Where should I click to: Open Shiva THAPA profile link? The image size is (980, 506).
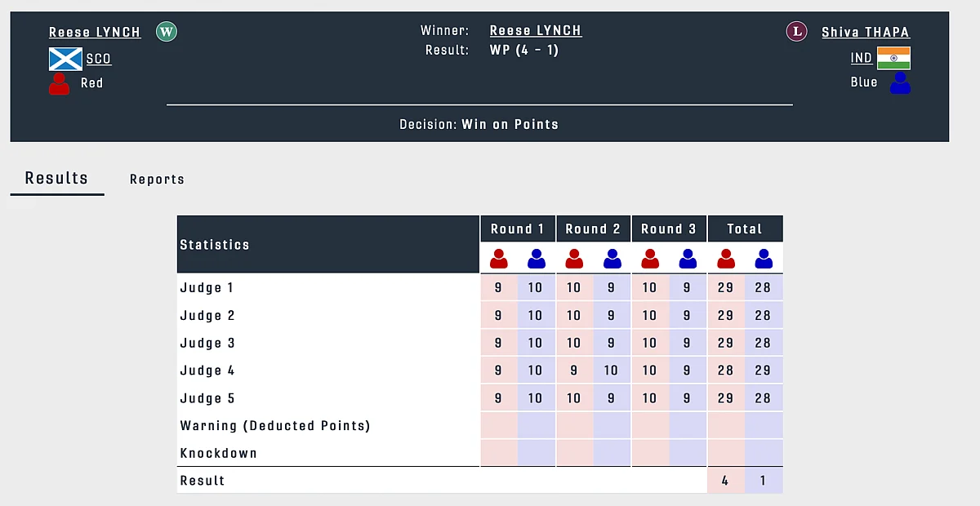tap(865, 33)
